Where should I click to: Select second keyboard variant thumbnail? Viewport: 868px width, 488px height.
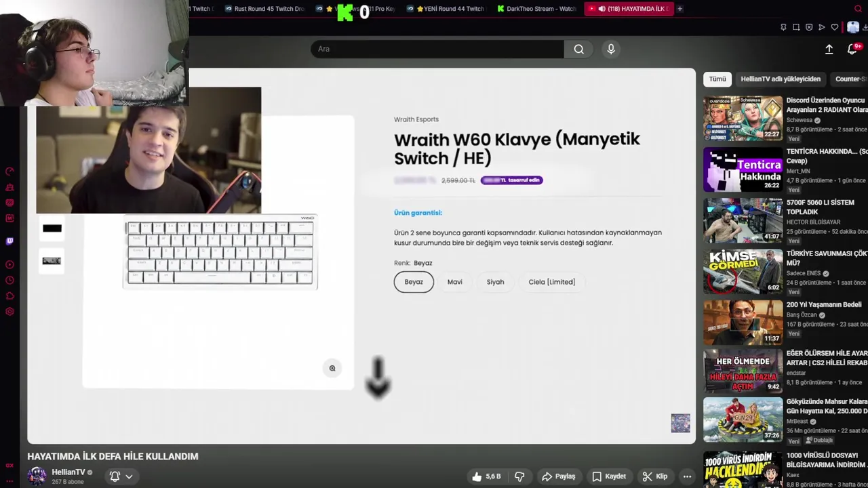(x=52, y=261)
